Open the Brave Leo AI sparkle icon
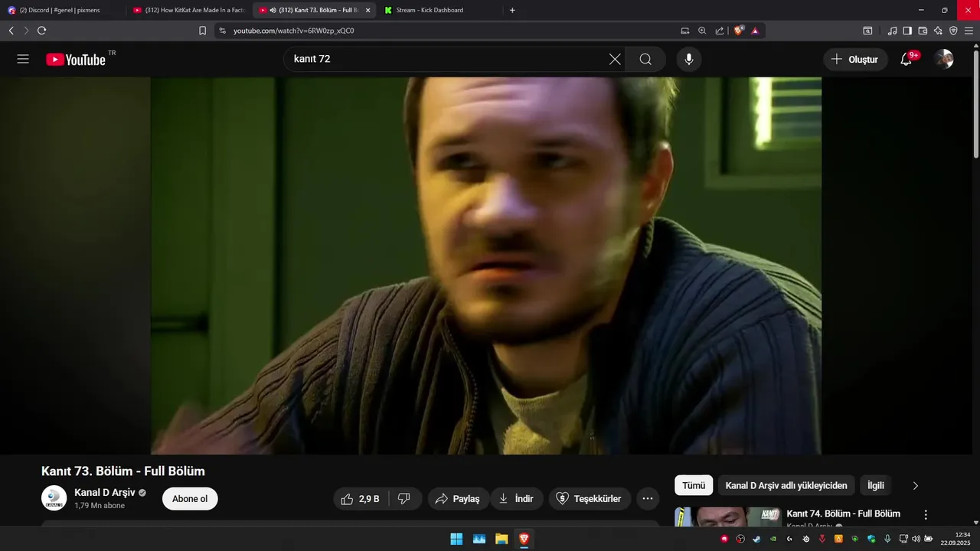 pos(938,31)
